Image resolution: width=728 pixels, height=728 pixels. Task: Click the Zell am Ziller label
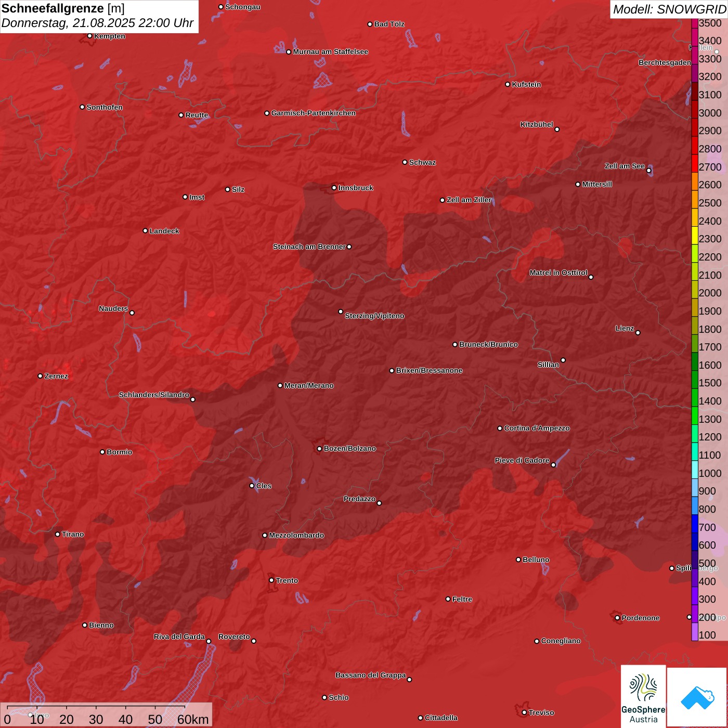pos(469,200)
